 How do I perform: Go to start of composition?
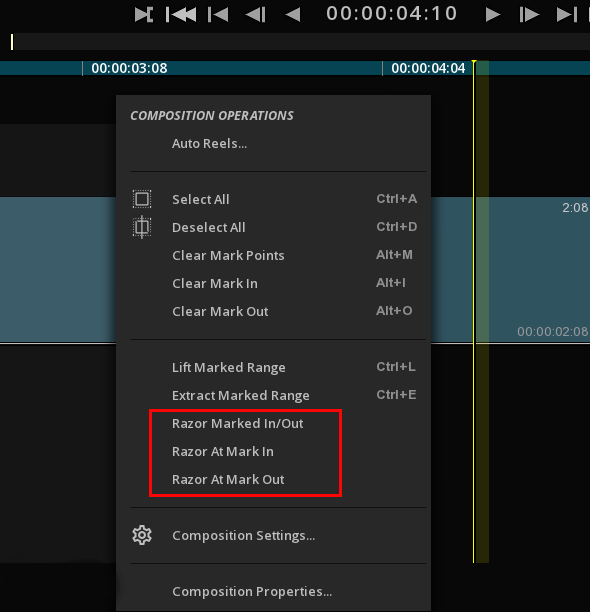(x=181, y=15)
